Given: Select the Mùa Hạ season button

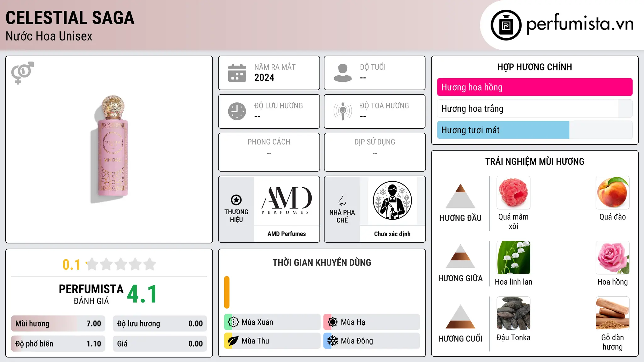Looking at the screenshot, I should point(372,322).
